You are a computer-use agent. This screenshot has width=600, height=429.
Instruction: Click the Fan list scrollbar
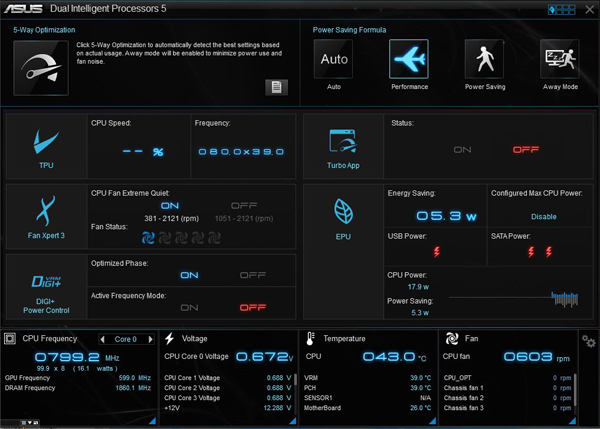575,392
